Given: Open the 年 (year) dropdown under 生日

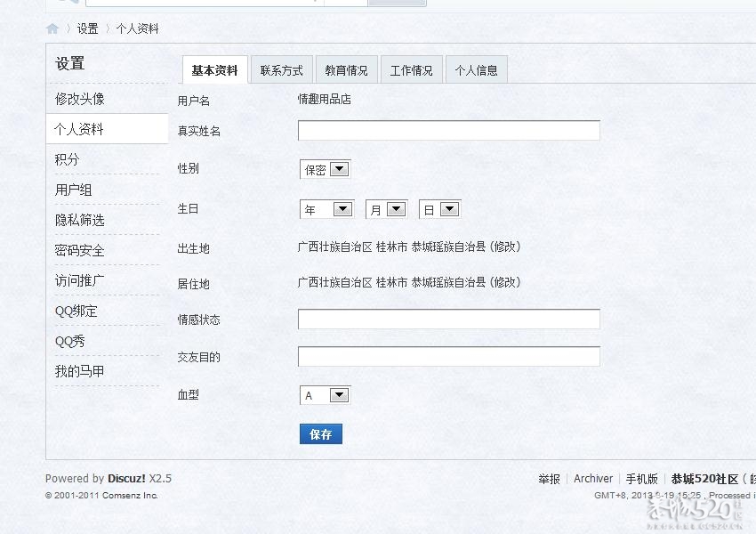Looking at the screenshot, I should 326,208.
